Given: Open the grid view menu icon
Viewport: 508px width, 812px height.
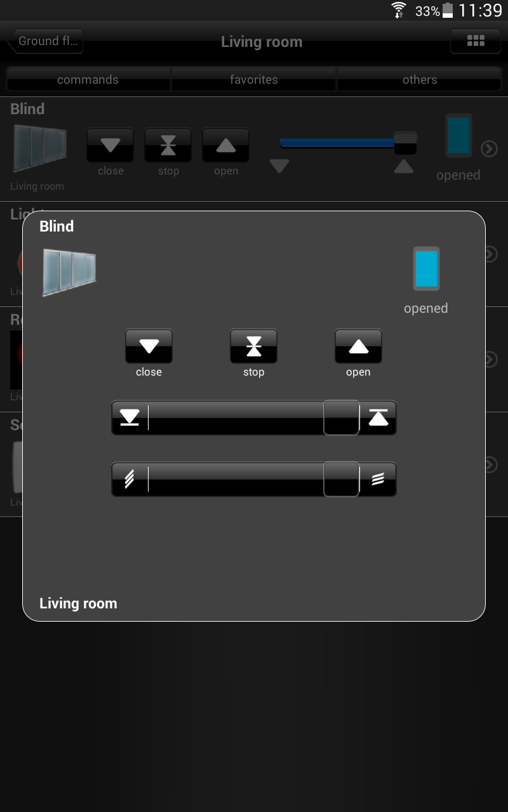Looking at the screenshot, I should [x=476, y=41].
